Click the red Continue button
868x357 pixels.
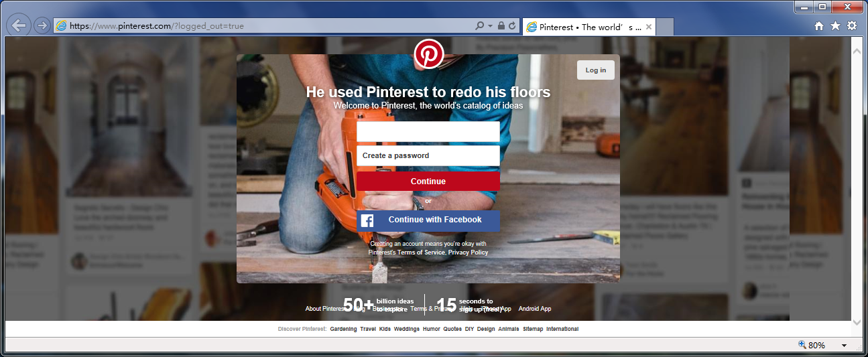click(x=428, y=182)
